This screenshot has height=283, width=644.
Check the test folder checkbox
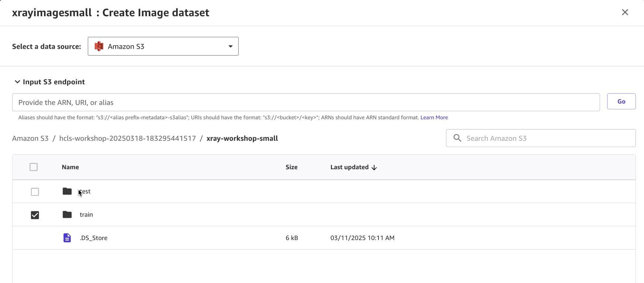click(35, 192)
